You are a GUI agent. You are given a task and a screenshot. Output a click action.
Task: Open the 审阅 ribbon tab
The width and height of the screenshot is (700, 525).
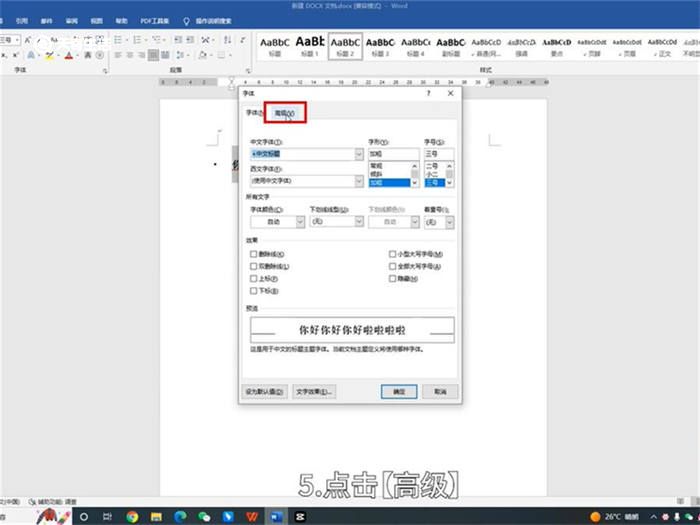coord(71,21)
